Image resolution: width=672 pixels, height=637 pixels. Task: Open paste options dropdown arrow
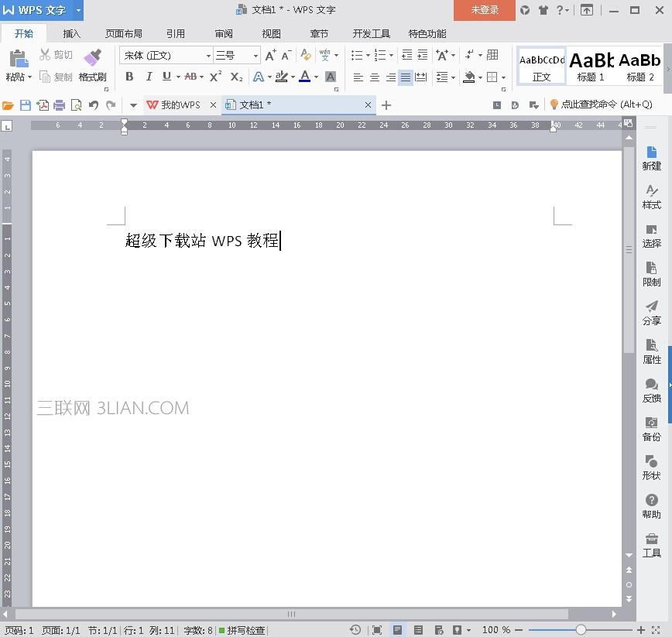29,77
